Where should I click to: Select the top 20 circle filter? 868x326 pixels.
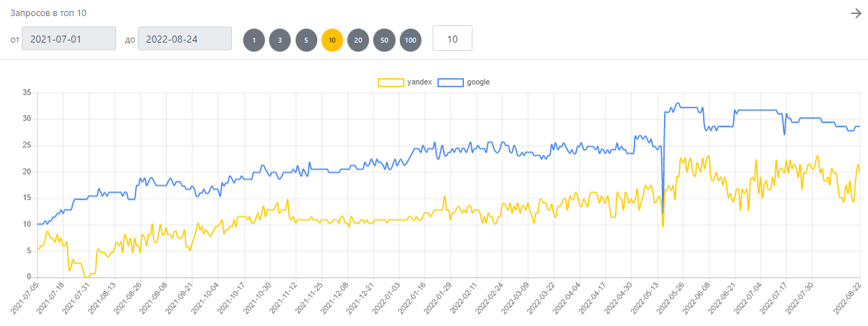click(358, 40)
